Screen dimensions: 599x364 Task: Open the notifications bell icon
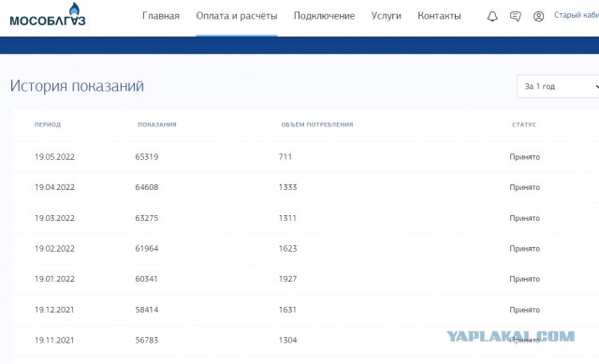492,17
